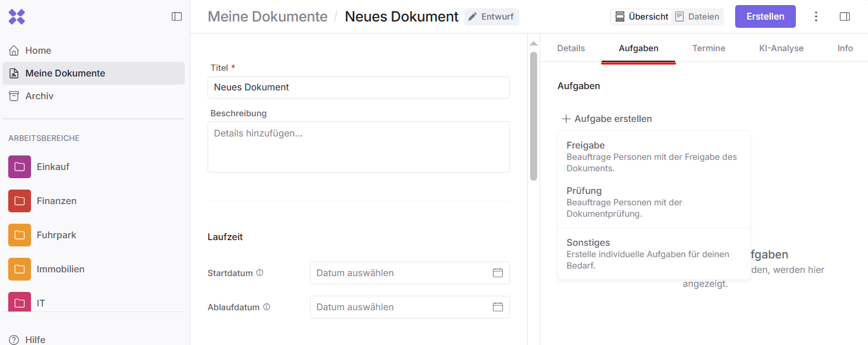This screenshot has height=345, width=868.
Task: Click info icon next to Startdatum
Action: click(259, 273)
